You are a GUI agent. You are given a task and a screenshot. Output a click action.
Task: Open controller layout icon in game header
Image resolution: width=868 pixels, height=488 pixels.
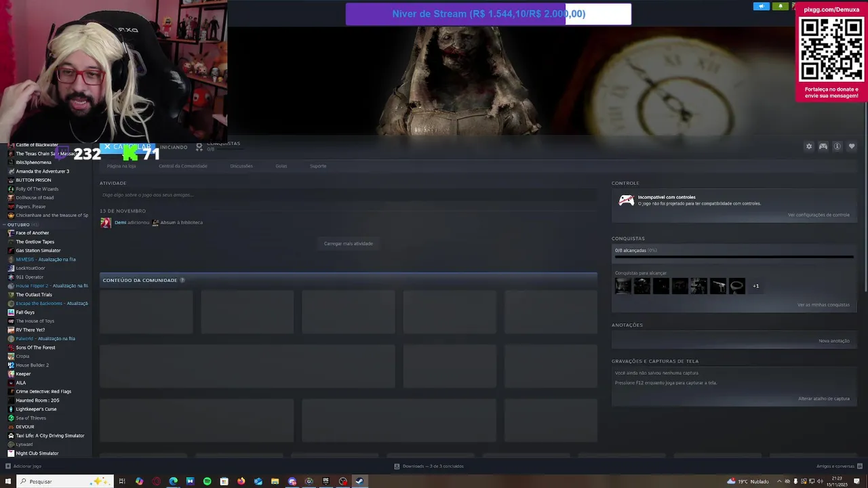pyautogui.click(x=823, y=146)
